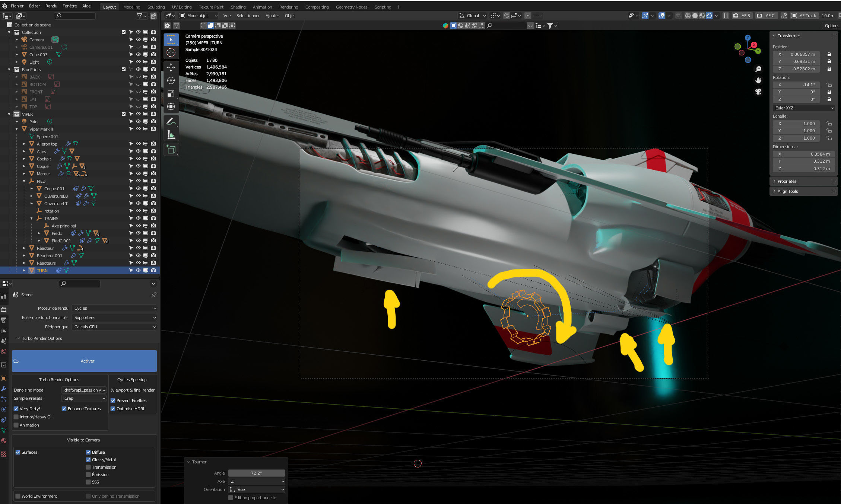Hide the Cube.003 object via eye icon
Image resolution: width=841 pixels, height=504 pixels.
(x=138, y=54)
